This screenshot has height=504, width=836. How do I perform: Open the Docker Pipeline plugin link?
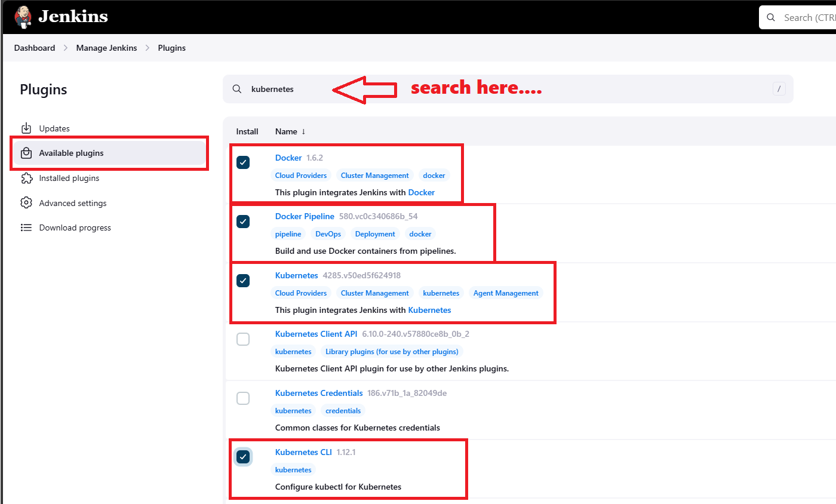coord(305,216)
